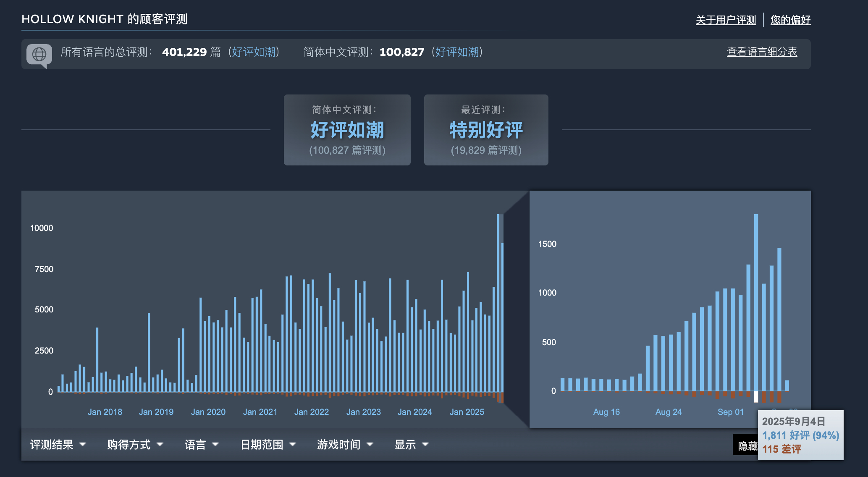Click the Aug 24 axis label

pyautogui.click(x=669, y=412)
